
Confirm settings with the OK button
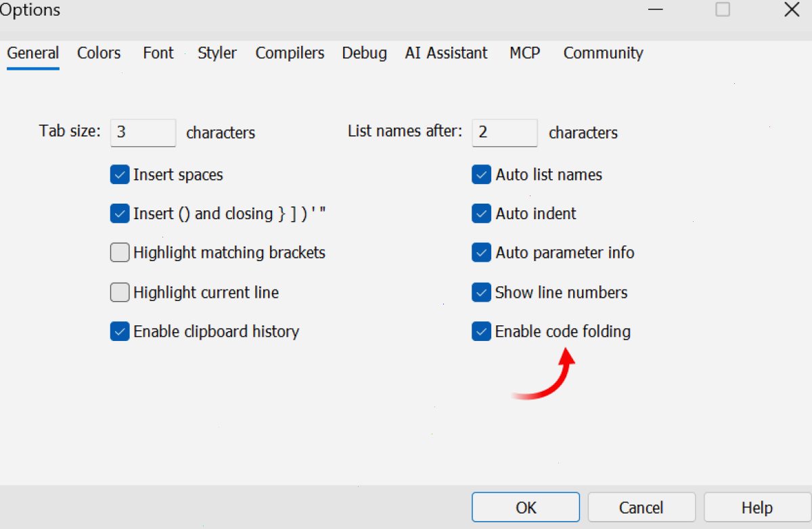(526, 507)
